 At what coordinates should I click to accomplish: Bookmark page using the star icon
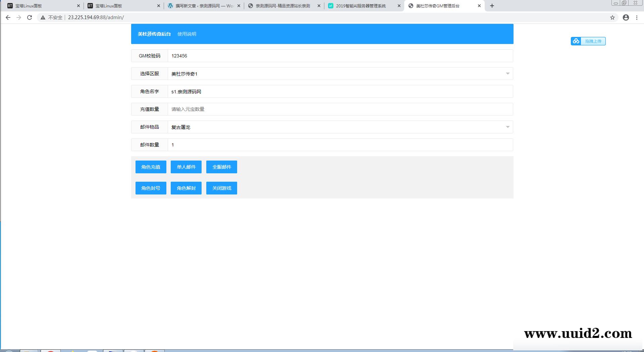coord(612,17)
